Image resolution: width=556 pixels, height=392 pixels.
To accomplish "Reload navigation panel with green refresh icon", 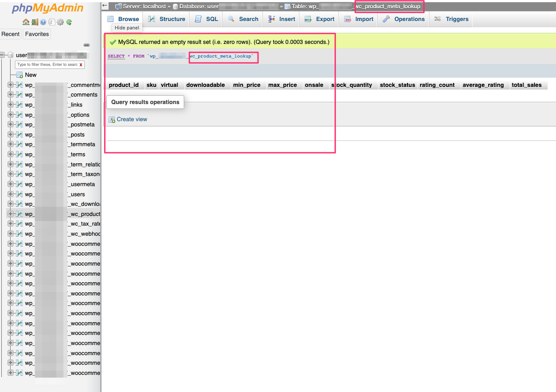I will pos(68,22).
